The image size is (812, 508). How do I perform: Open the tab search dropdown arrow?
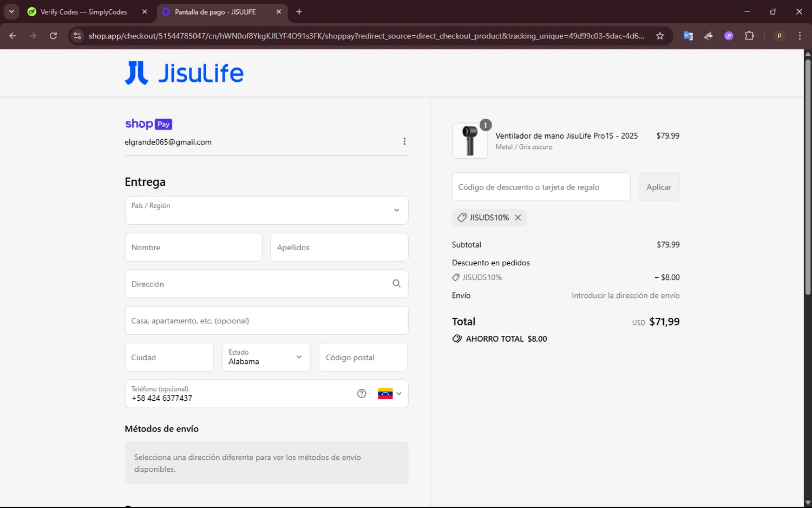coord(11,11)
